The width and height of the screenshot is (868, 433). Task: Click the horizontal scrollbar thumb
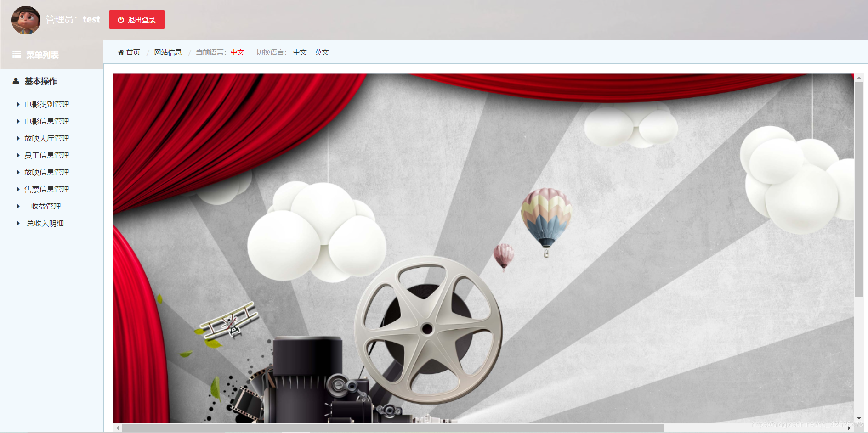393,428
